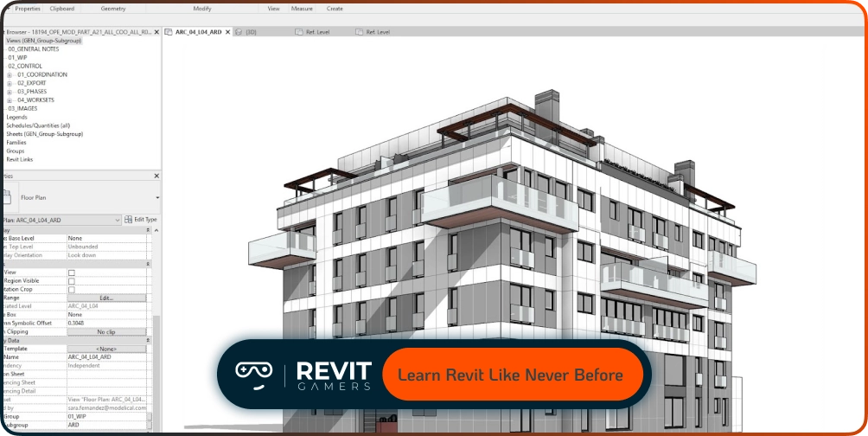This screenshot has height=436, width=868.
Task: Click the Floor Plan type thumbnail icon
Action: 7,196
